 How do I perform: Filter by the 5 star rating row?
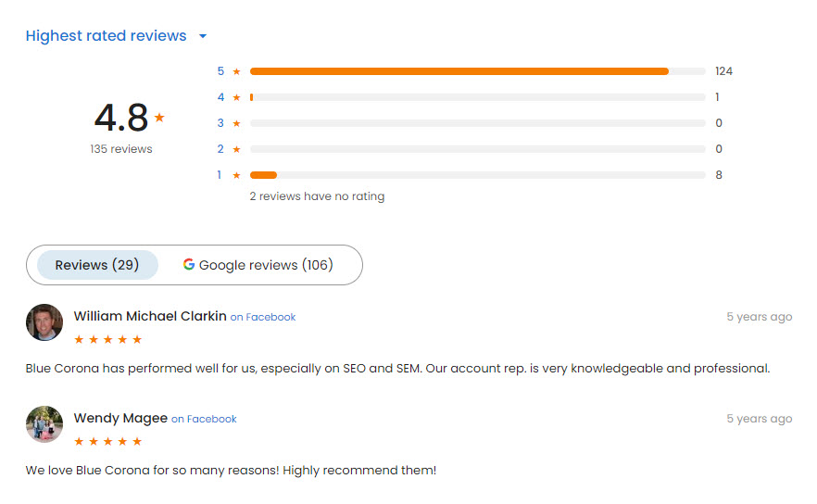[229, 71]
